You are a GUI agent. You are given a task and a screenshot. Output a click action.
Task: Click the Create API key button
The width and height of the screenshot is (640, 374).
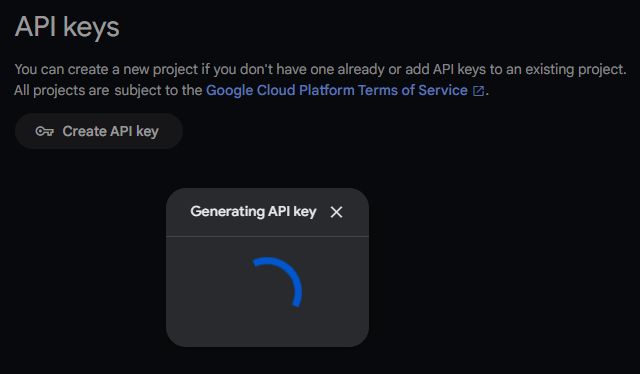(x=98, y=131)
